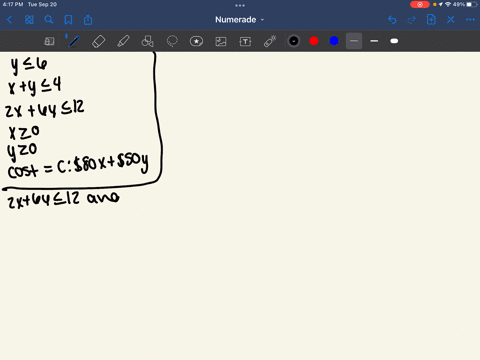Screen dimensions: 480x360
Task: Tap the screen recording indicator
Action: [420, 4]
